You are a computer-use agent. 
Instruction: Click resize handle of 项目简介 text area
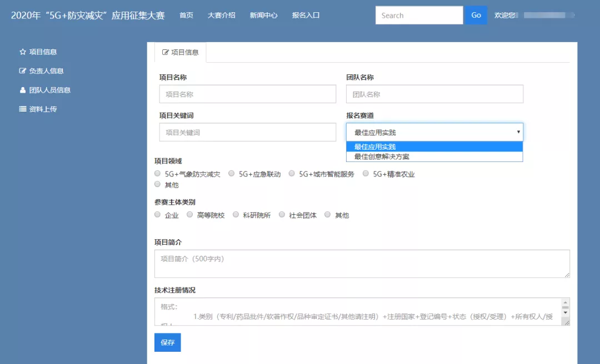[567, 275]
